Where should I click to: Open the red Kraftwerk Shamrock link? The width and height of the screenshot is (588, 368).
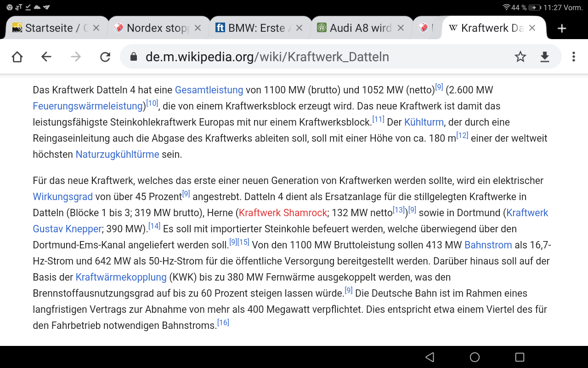pos(283,213)
